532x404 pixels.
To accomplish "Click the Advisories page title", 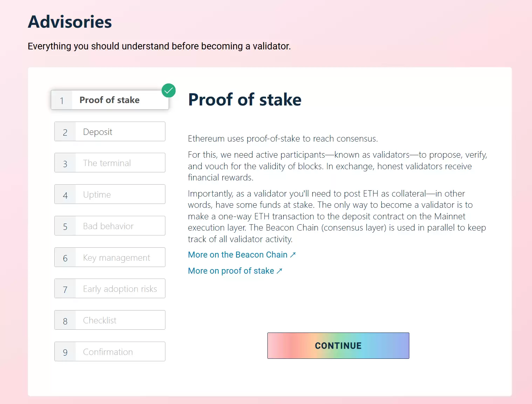I will click(x=70, y=22).
